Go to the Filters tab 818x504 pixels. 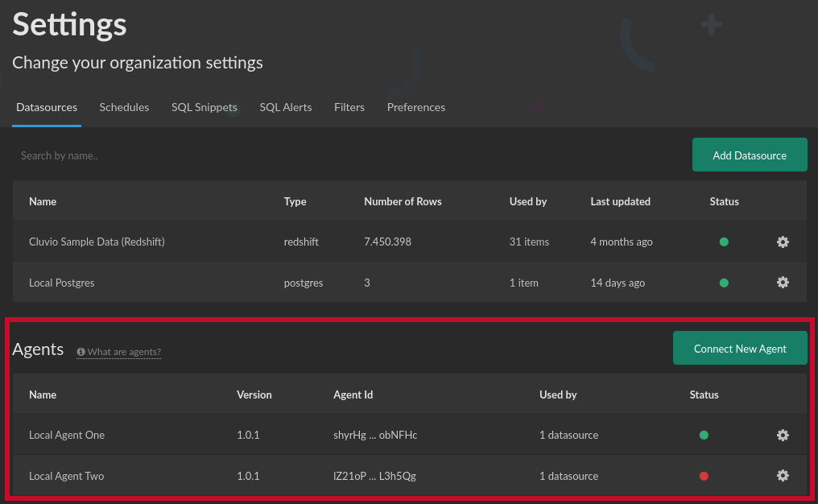[349, 107]
